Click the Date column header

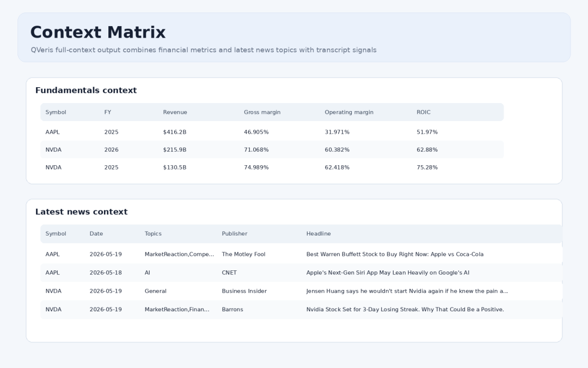click(x=96, y=233)
